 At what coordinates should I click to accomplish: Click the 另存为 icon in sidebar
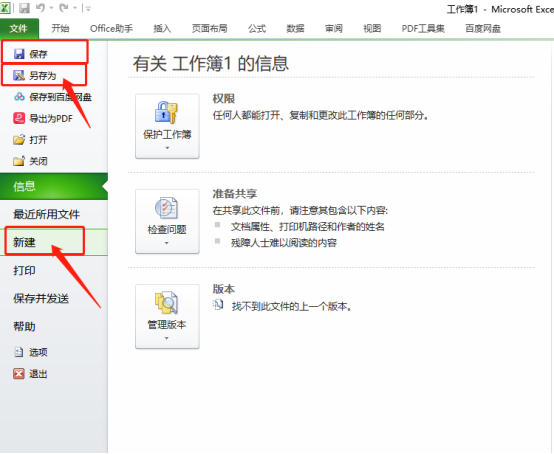[19, 75]
